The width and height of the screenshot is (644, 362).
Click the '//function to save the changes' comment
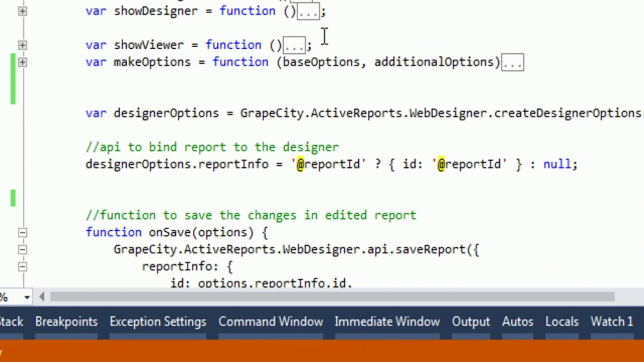(x=251, y=215)
